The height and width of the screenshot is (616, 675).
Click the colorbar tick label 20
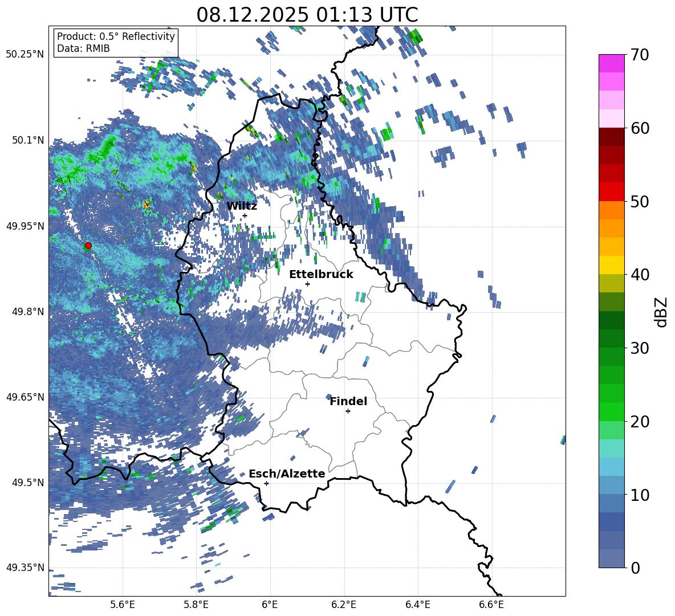[640, 422]
